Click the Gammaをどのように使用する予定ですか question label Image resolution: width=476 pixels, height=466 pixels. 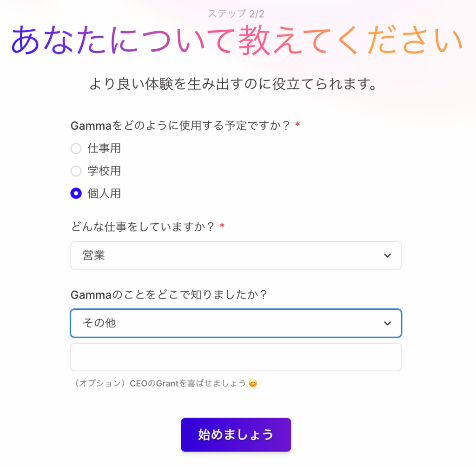180,126
